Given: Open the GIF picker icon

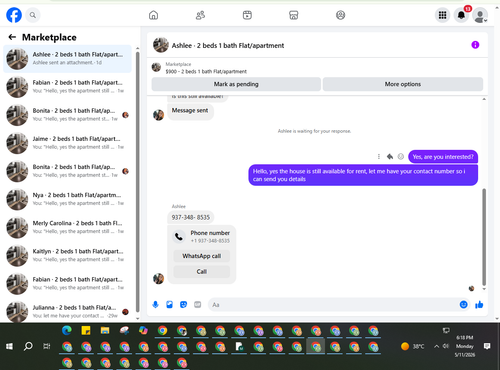Looking at the screenshot, I should coord(198,304).
